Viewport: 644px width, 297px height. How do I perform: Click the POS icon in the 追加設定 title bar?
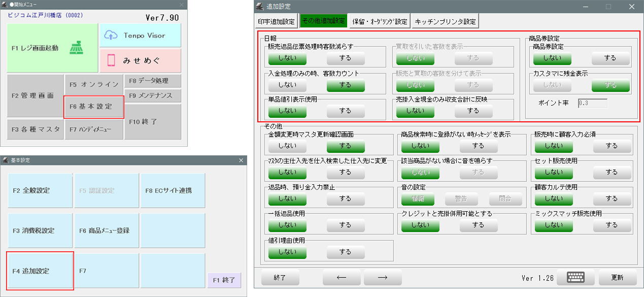pyautogui.click(x=258, y=6)
